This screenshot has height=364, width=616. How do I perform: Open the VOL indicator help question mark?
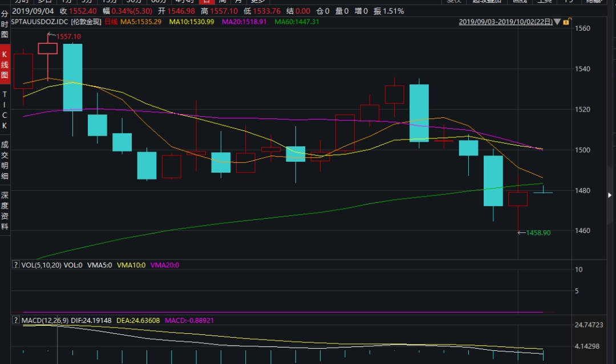pyautogui.click(x=15, y=265)
